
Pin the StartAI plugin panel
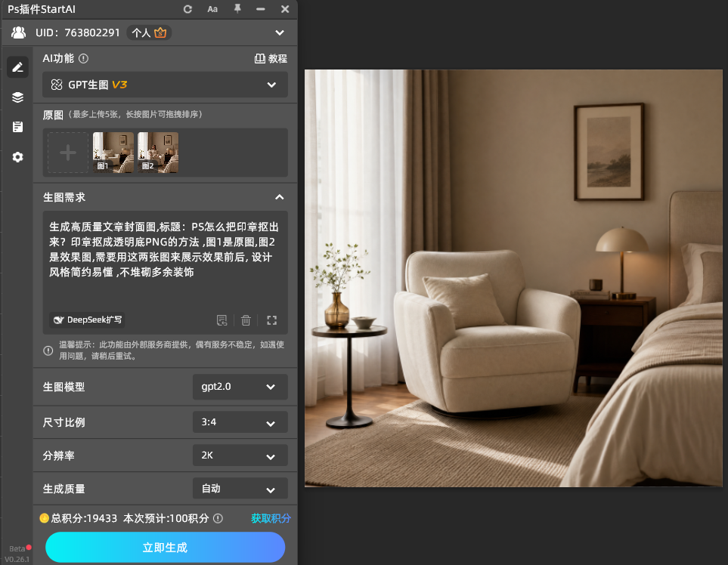pyautogui.click(x=237, y=9)
